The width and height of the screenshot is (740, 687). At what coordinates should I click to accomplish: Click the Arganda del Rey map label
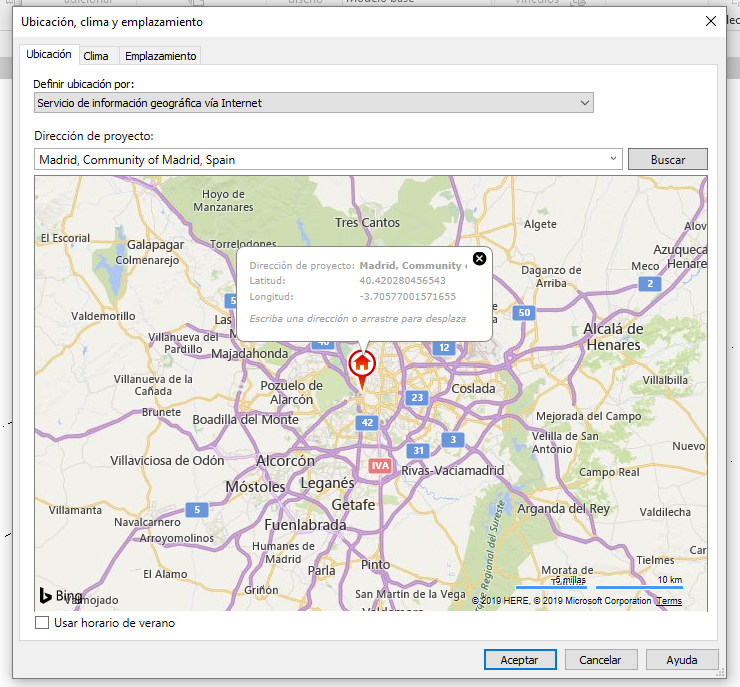pos(563,509)
